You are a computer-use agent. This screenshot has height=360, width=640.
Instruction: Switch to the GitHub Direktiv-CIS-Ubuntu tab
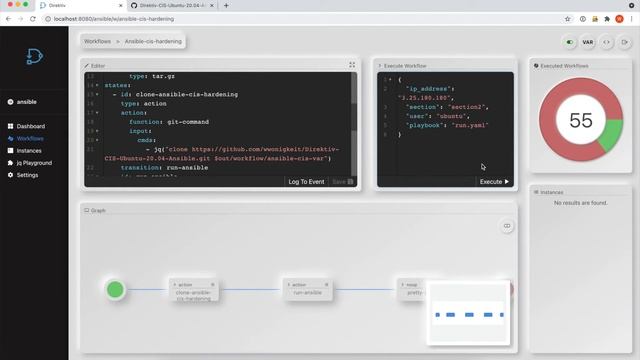[x=173, y=6]
